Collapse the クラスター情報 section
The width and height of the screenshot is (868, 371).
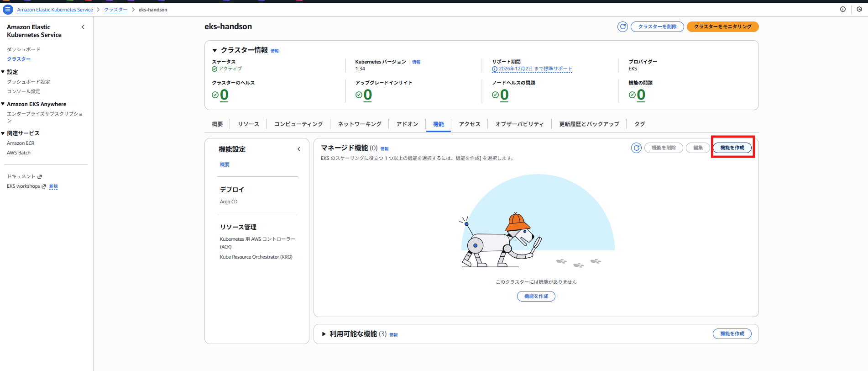(214, 50)
